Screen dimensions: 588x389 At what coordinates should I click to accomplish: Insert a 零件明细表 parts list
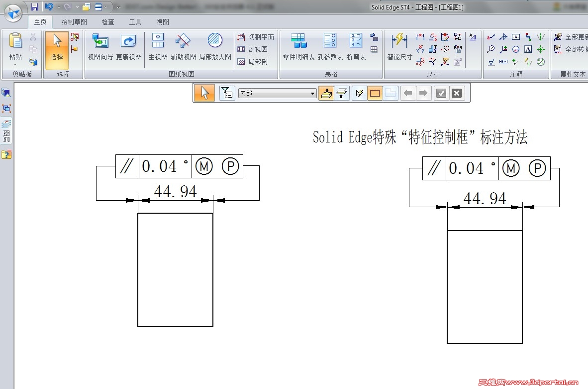click(298, 46)
